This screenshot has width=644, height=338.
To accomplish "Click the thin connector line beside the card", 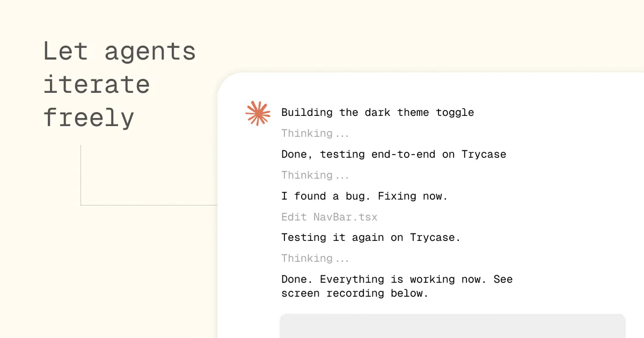I will [149, 205].
